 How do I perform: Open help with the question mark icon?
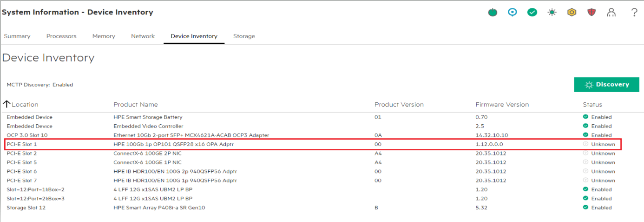click(634, 13)
